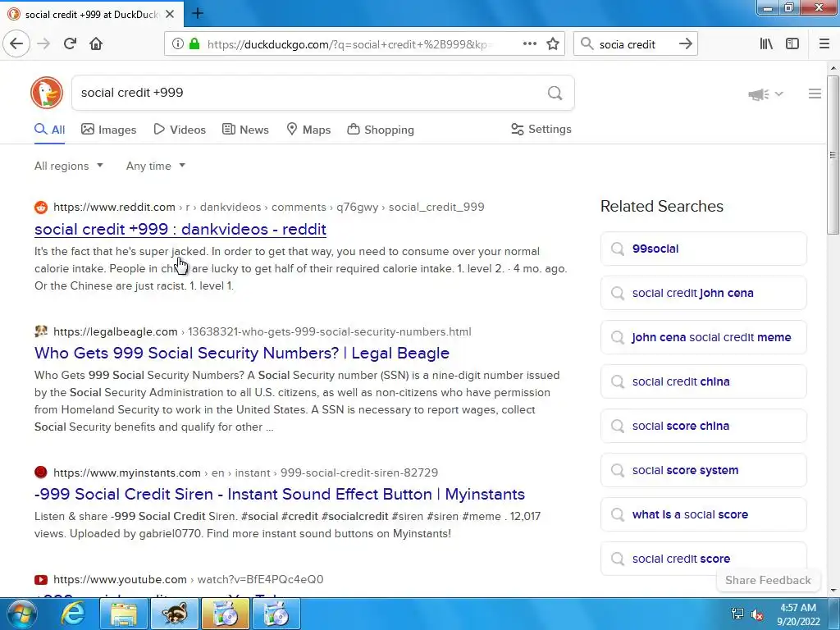Open the Library icon in the toolbar
Screen dimensions: 840x630
(x=766, y=44)
